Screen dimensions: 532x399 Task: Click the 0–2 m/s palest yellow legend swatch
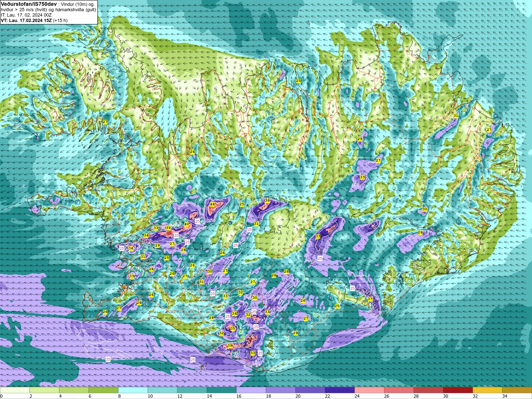15,390
